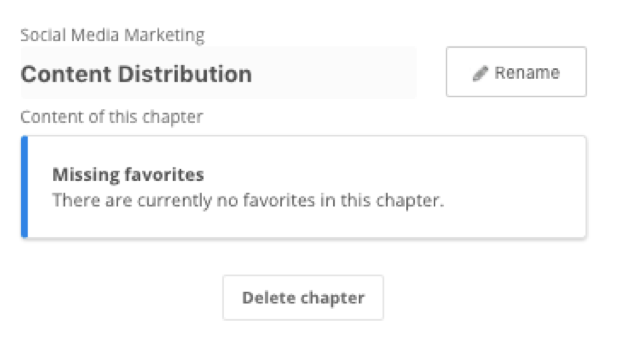Click the word favorites in the notice heading
This screenshot has height=364, width=631.
point(164,175)
